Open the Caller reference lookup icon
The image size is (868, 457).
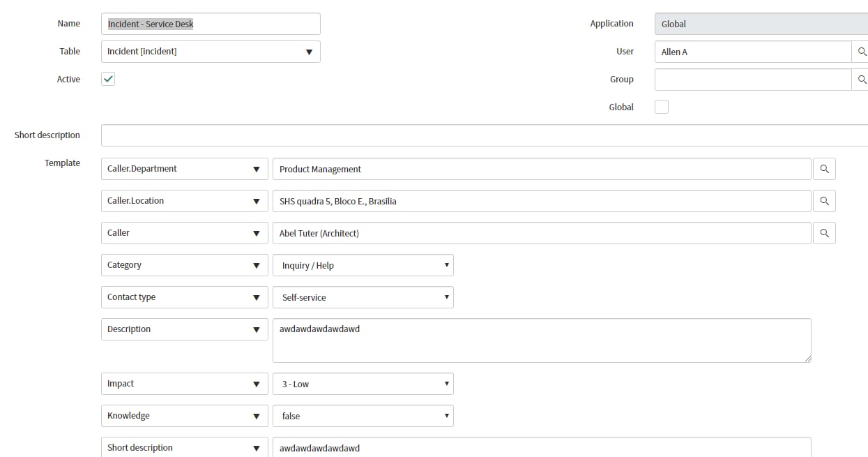pos(824,232)
